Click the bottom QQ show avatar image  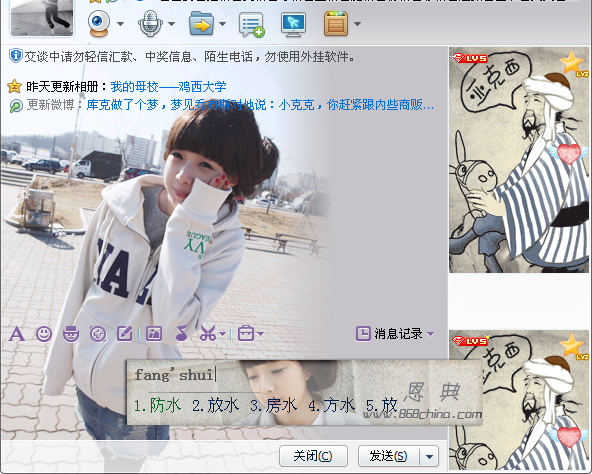tap(519, 400)
